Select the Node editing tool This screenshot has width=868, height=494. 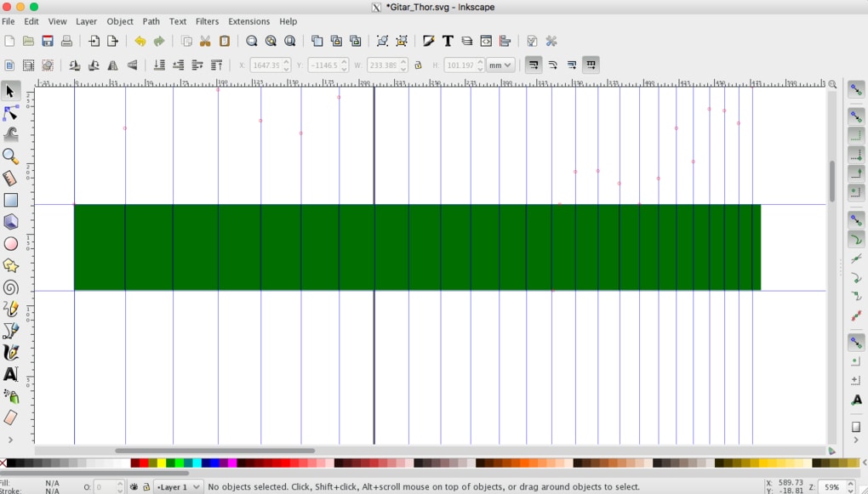pyautogui.click(x=10, y=113)
